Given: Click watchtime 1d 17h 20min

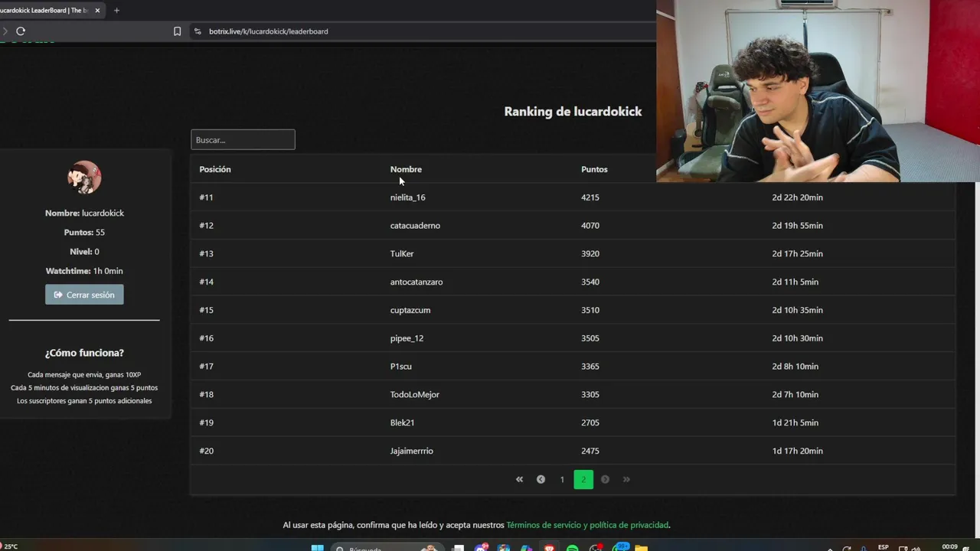Looking at the screenshot, I should point(797,451).
